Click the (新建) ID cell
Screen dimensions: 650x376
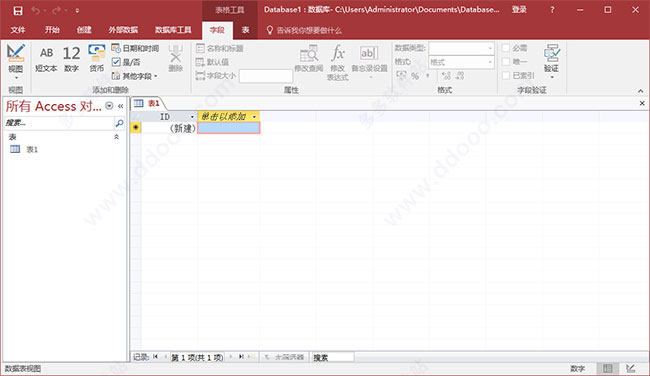click(x=169, y=128)
